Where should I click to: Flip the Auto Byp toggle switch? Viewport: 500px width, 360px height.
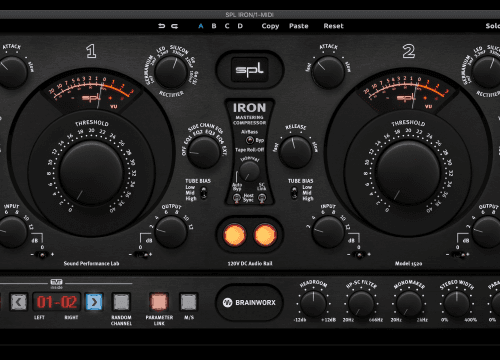(x=237, y=199)
